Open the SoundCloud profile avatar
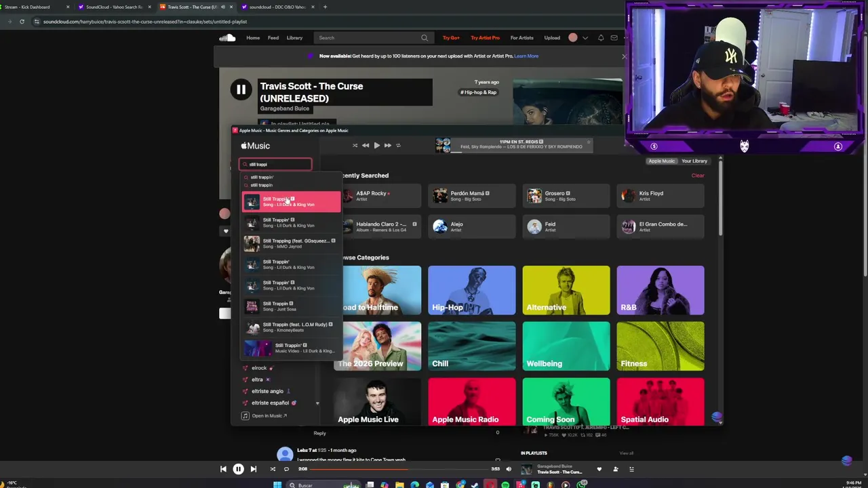 [x=573, y=38]
